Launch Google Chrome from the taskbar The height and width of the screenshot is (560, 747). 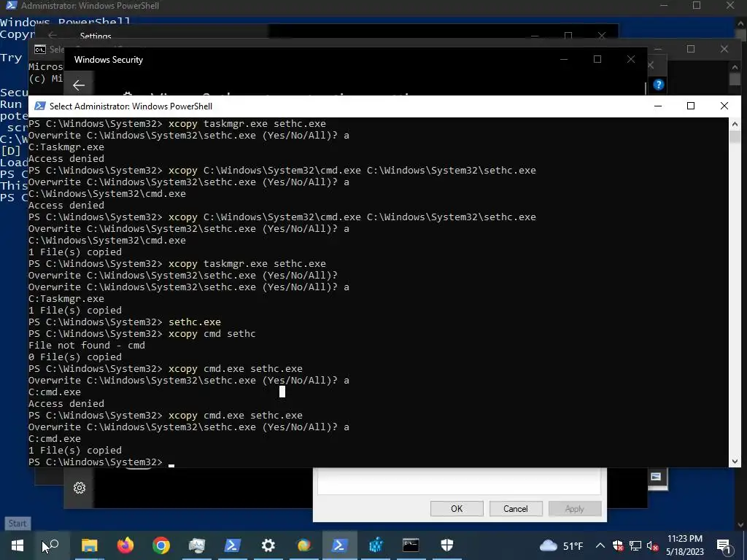click(161, 545)
